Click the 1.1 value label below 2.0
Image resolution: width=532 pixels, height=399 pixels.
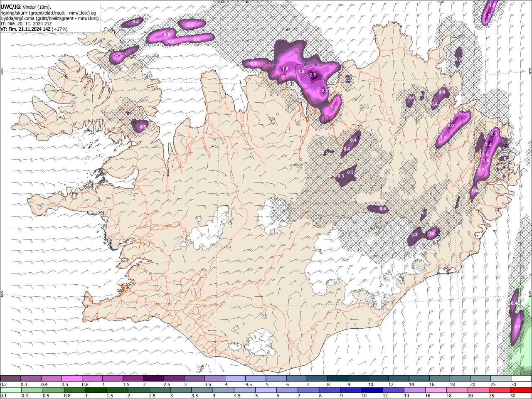point(443,138)
